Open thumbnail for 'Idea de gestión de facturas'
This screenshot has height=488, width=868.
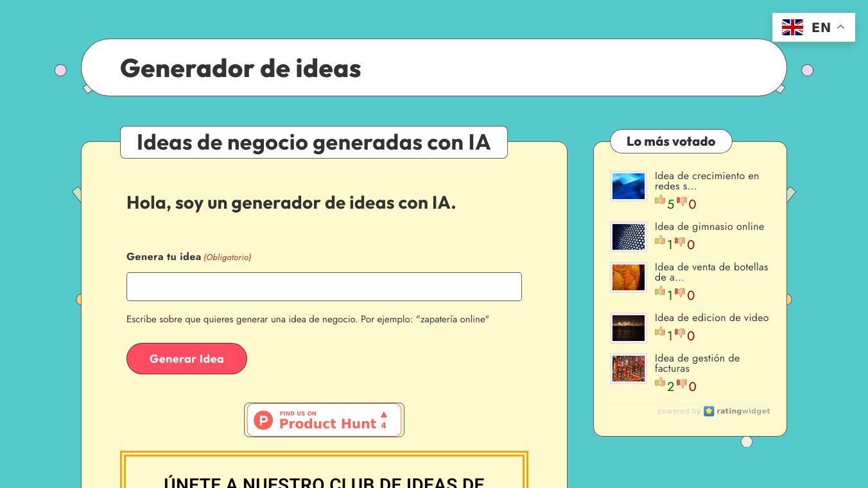pos(629,369)
